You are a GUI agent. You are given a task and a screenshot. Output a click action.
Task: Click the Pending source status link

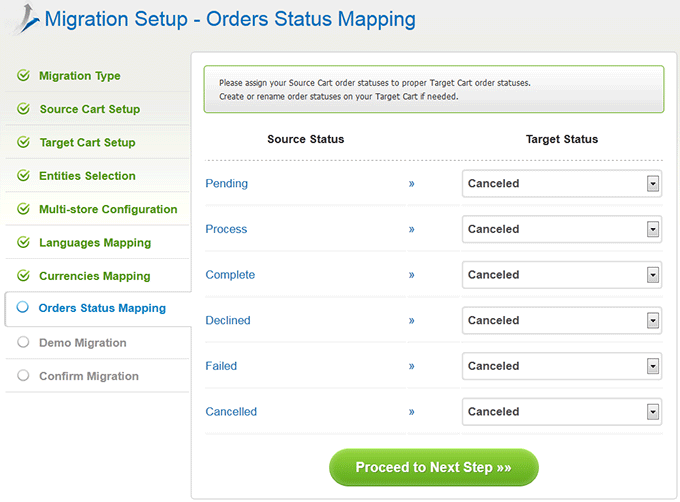click(x=226, y=183)
